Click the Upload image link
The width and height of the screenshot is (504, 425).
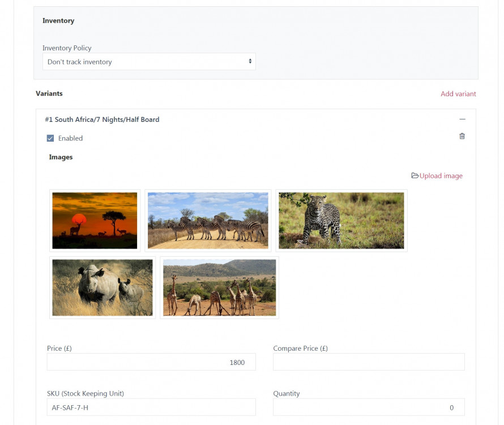click(441, 176)
